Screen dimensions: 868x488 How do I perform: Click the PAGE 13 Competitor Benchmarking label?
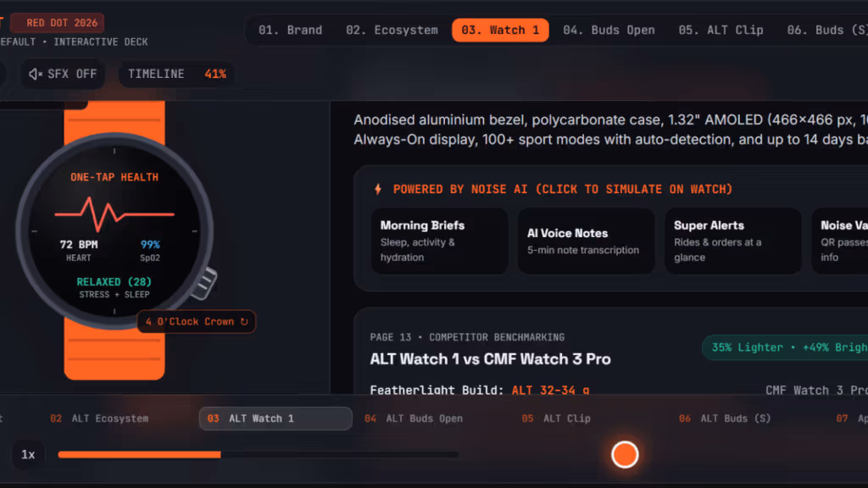(x=467, y=337)
